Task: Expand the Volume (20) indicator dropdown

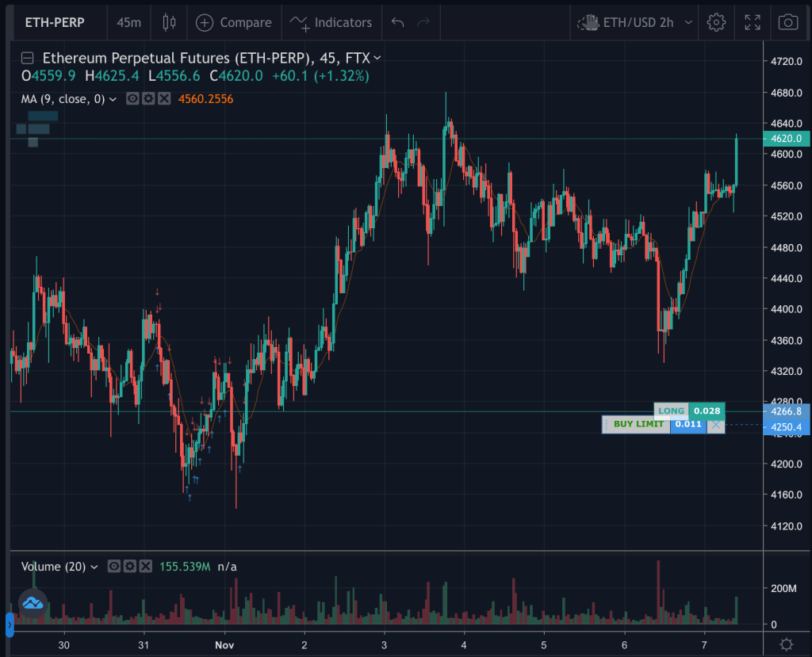Action: click(95, 567)
